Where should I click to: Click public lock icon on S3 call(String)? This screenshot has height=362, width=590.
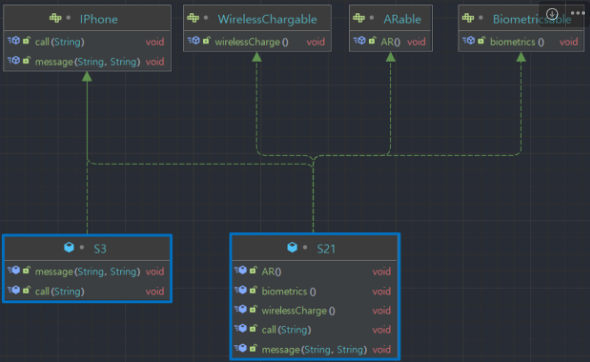point(26,290)
